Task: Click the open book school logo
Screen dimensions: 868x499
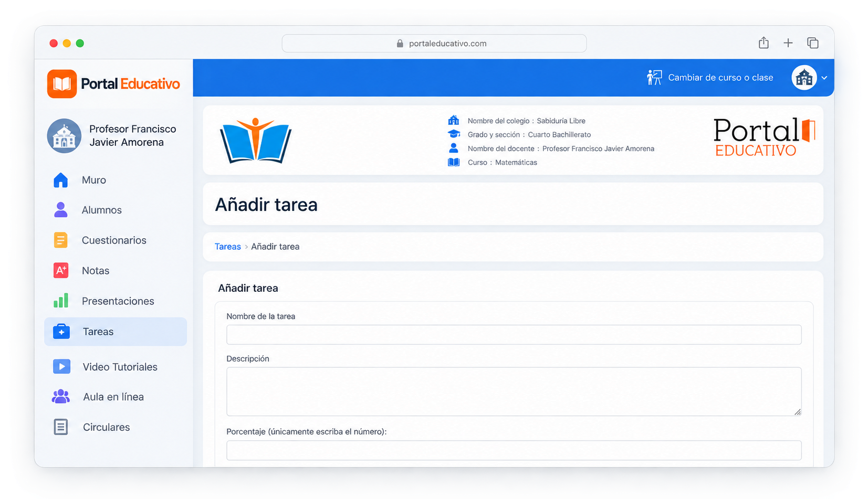Action: (255, 141)
